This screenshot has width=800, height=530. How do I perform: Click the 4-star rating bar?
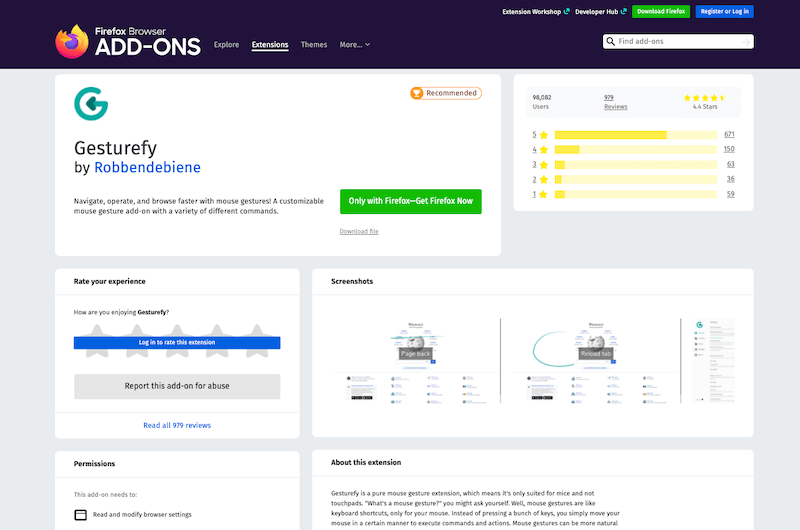click(636, 149)
